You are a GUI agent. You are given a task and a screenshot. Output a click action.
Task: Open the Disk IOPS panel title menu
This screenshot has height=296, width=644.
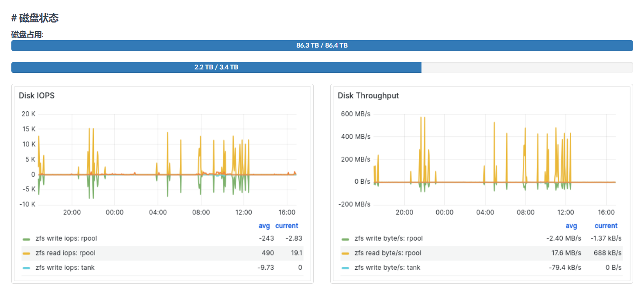(37, 95)
